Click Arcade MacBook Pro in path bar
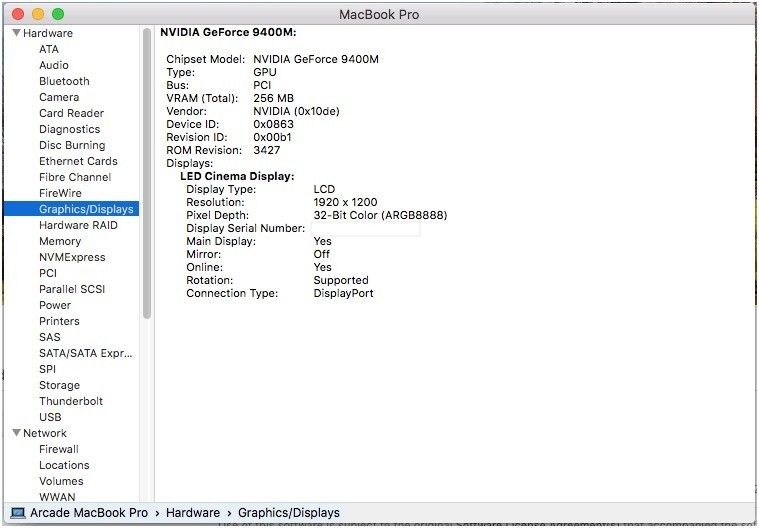The image size is (759, 528). (x=88, y=513)
